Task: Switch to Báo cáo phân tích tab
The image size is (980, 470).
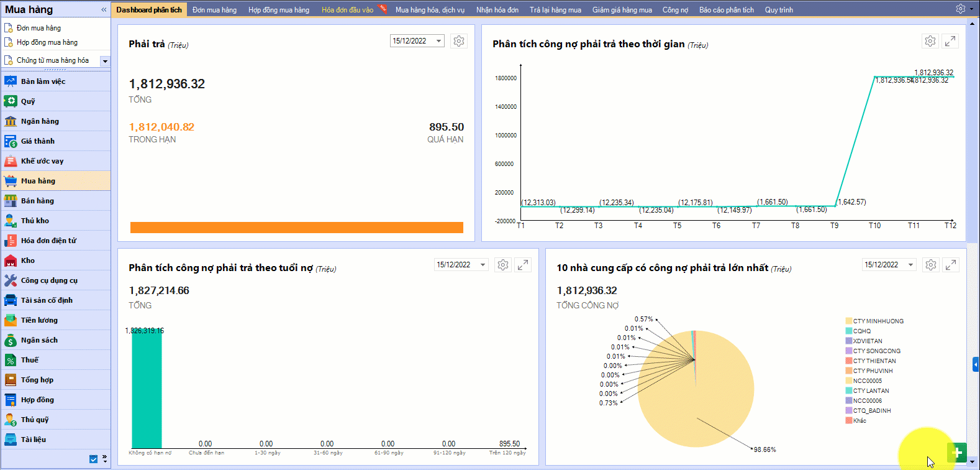Action: pos(726,10)
